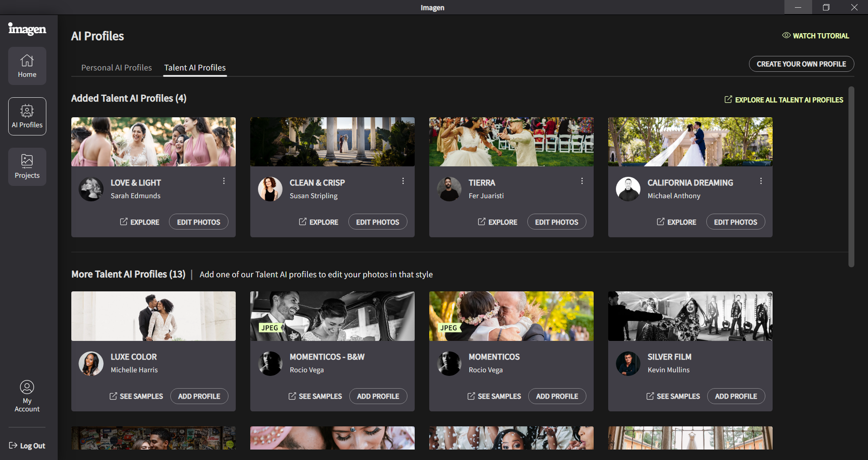Click Michael Anthony avatar
The height and width of the screenshot is (460, 868).
[628, 189]
